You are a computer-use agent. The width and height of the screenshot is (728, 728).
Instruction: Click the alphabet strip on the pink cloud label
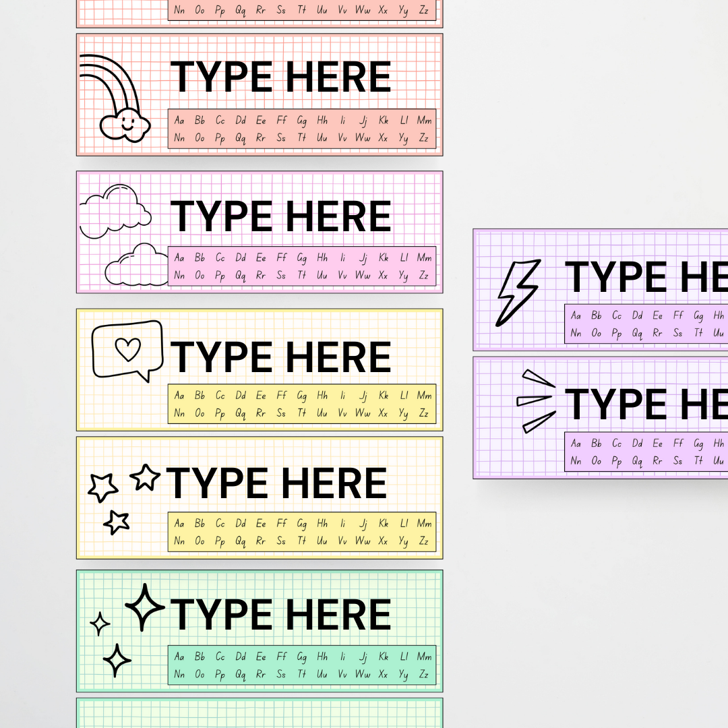pos(301,266)
